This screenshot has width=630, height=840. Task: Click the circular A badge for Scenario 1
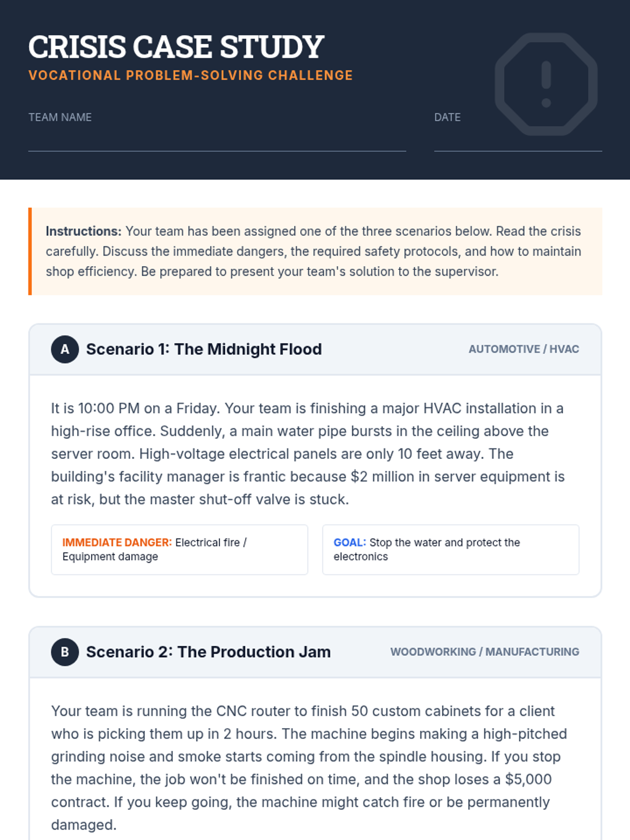[x=65, y=349]
